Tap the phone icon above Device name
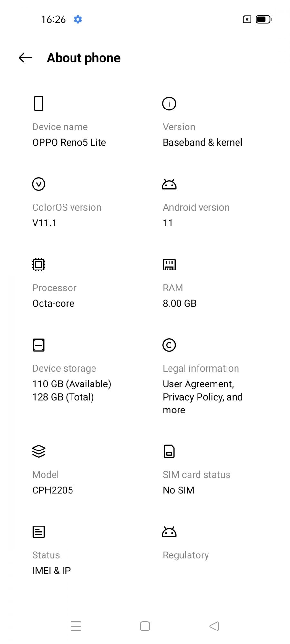Viewport: 290px width, 644px height. pos(39,103)
